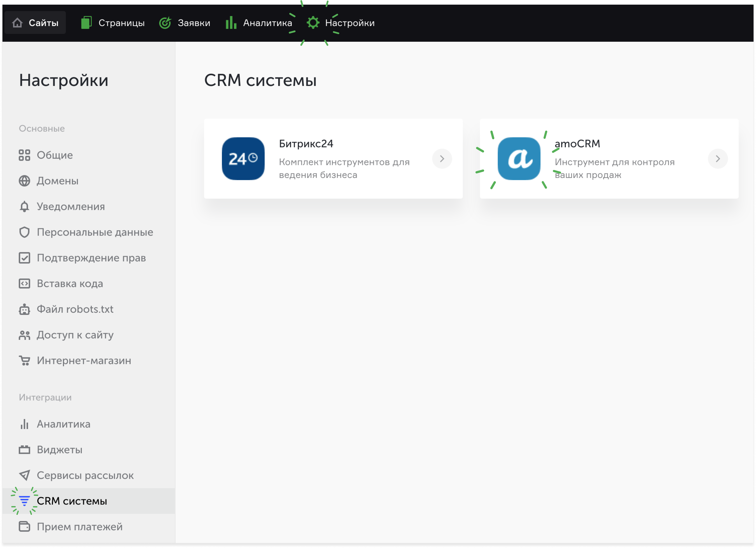
Task: Click the Основные section label
Action: point(42,129)
